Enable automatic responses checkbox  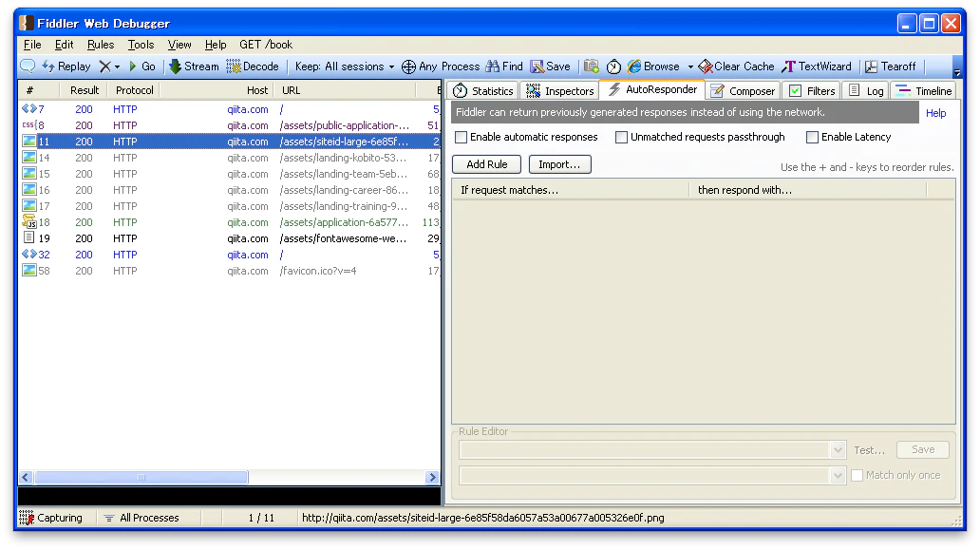click(x=462, y=137)
